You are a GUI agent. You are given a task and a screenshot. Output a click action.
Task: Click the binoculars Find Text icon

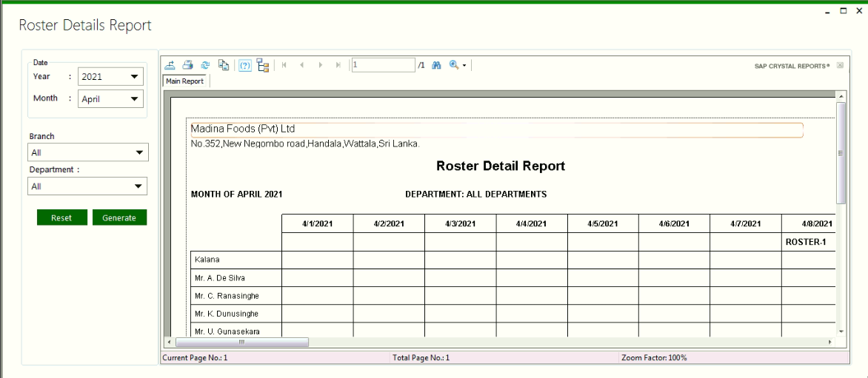436,65
